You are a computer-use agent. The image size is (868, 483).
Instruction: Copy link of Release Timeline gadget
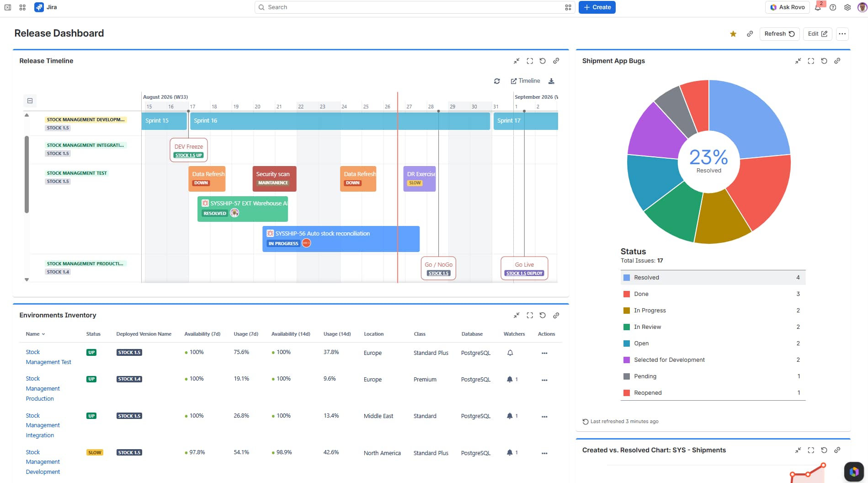[556, 61]
